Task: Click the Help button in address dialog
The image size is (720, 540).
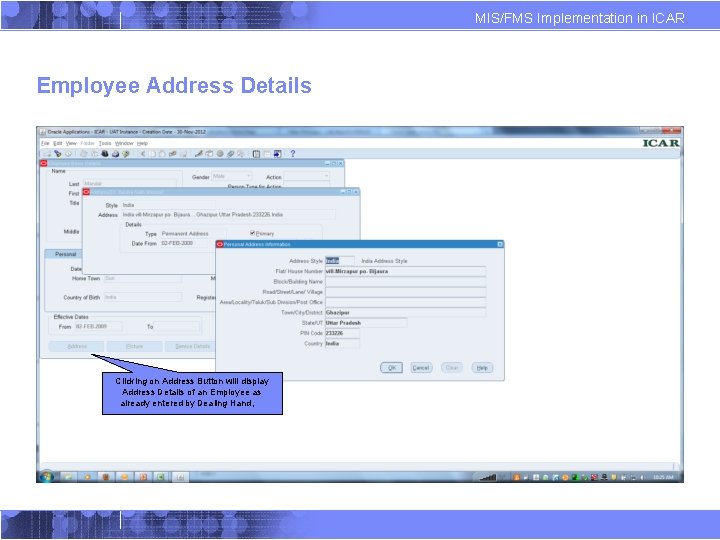Action: [x=482, y=367]
